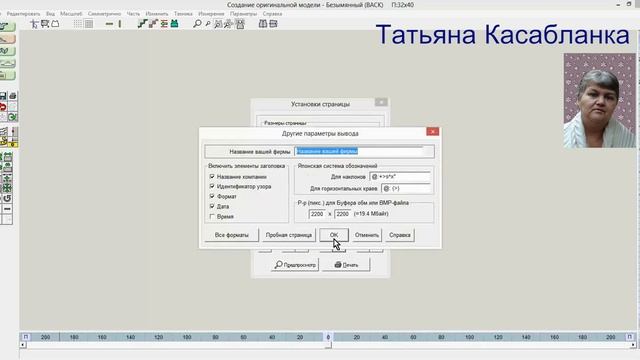This screenshot has height=360, width=640.
Task: Click the save diskette icon in left panel
Action: click(x=3, y=96)
